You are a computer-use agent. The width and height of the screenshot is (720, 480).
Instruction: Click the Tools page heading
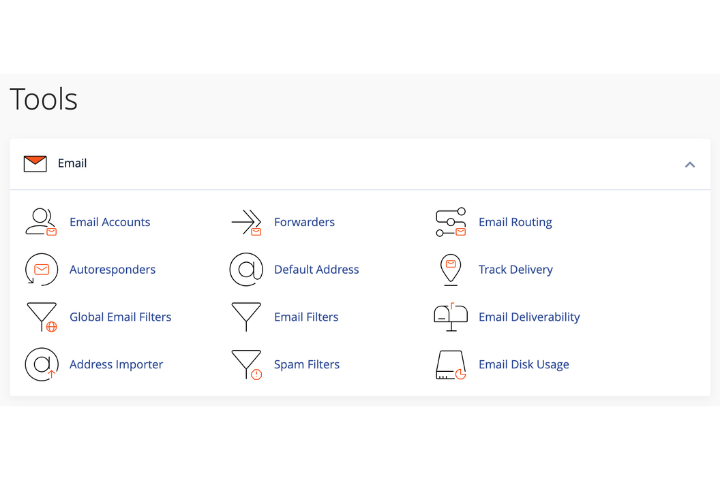[44, 99]
